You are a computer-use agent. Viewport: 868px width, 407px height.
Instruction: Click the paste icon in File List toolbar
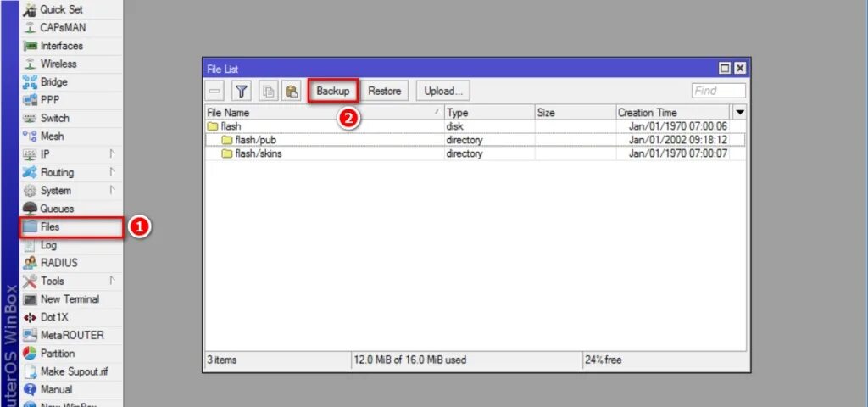pyautogui.click(x=292, y=91)
